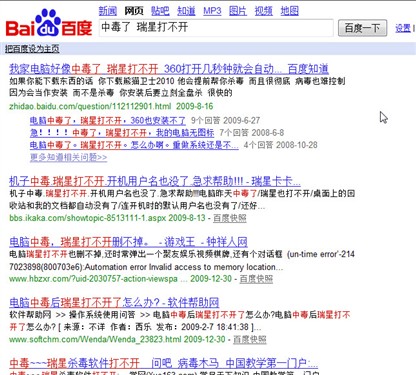Screen dimensions: 416x375
Task: Open the first result from 百度知道
Action: (x=169, y=69)
